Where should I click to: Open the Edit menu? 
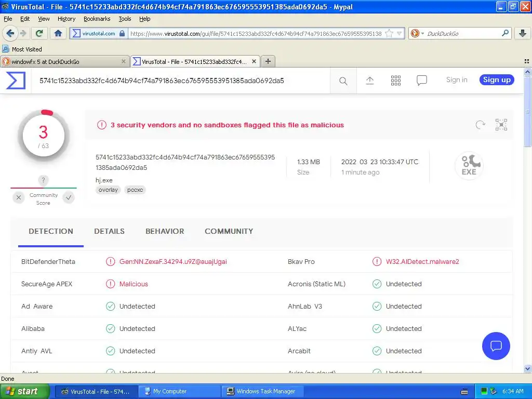tap(25, 19)
